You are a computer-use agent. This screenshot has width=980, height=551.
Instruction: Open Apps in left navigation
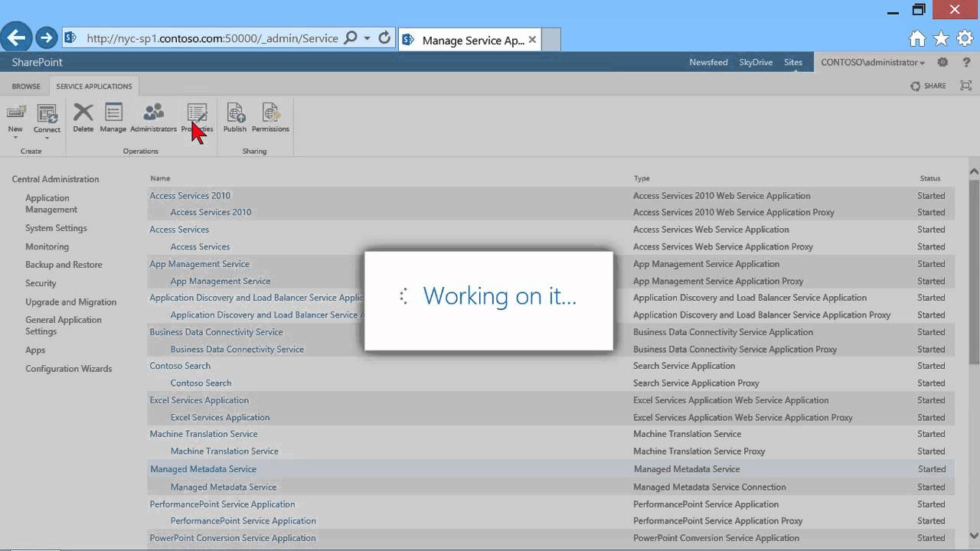tap(35, 350)
